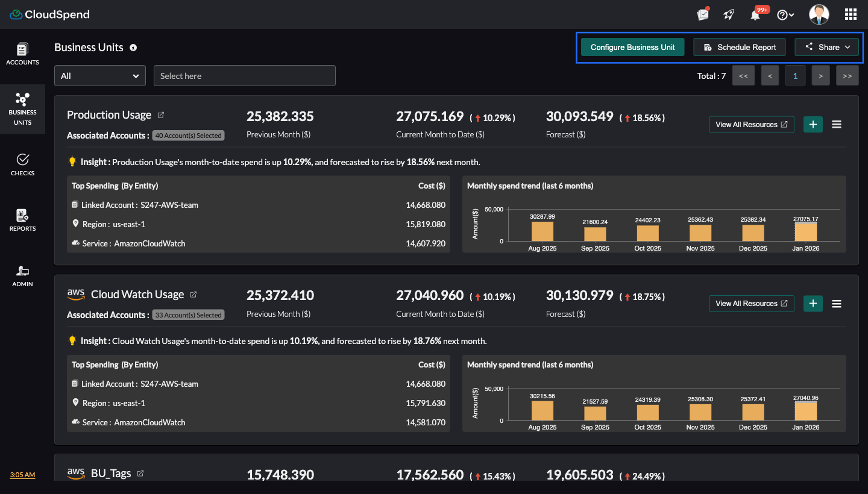
Task: Click the Schedule Report button
Action: pyautogui.click(x=739, y=47)
